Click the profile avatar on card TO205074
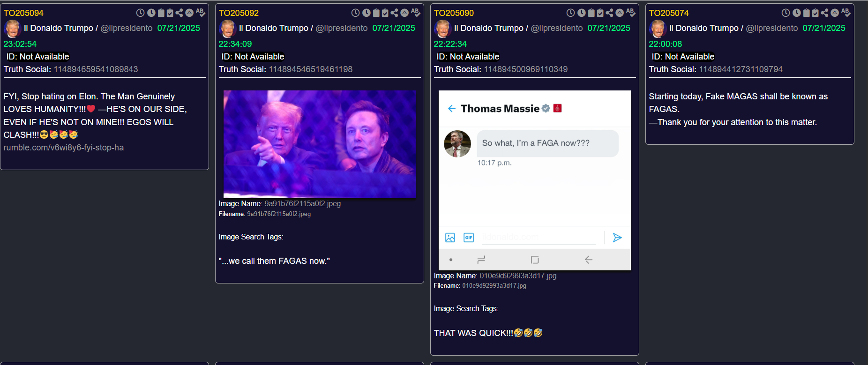The height and width of the screenshot is (365, 868). point(658,29)
